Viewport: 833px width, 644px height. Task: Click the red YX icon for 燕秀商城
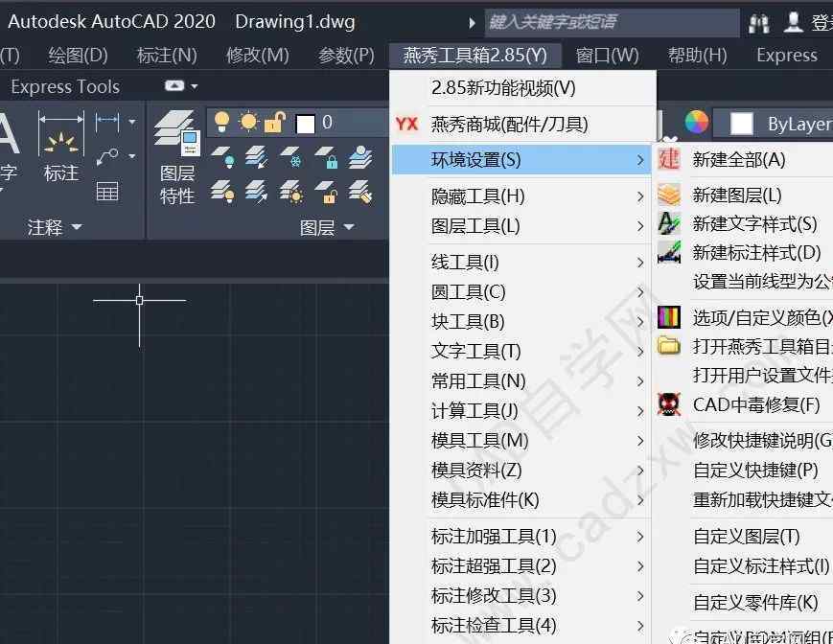coord(407,125)
